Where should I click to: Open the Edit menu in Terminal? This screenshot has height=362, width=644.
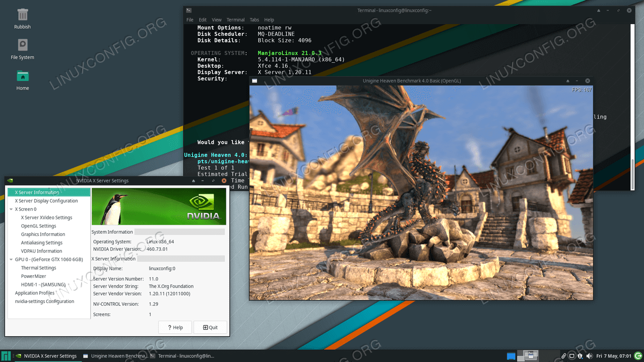tap(203, 20)
